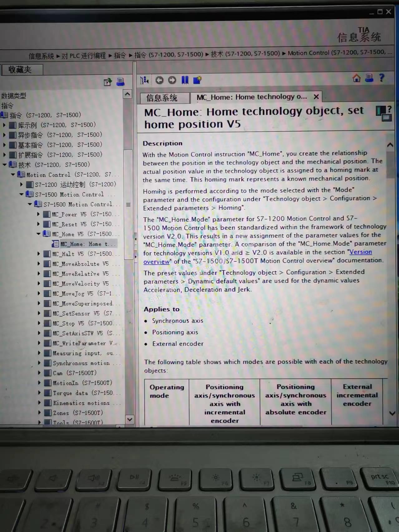
Task: Collapse the MC_Home V5 node
Action: click(38, 234)
